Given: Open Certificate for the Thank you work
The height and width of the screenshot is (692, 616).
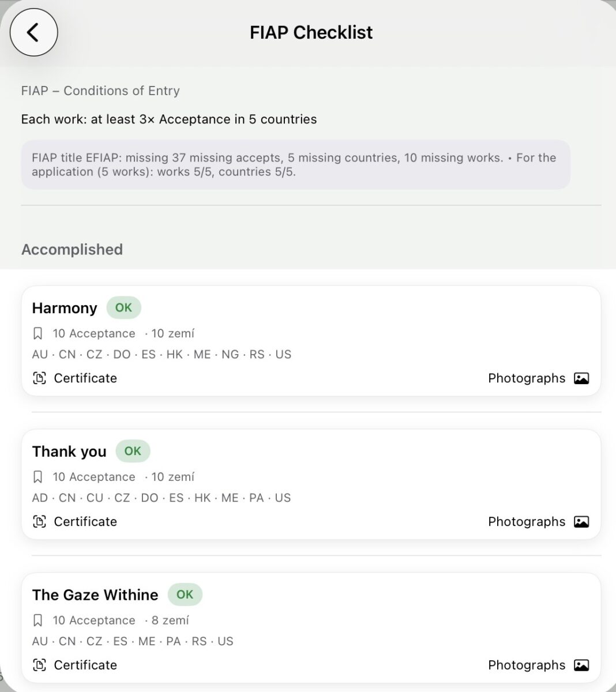Looking at the screenshot, I should point(85,522).
